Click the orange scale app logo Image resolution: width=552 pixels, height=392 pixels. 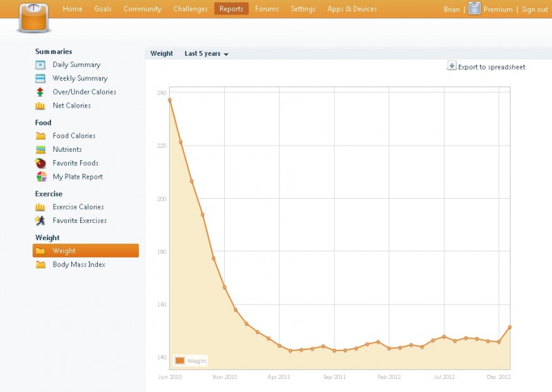click(34, 18)
